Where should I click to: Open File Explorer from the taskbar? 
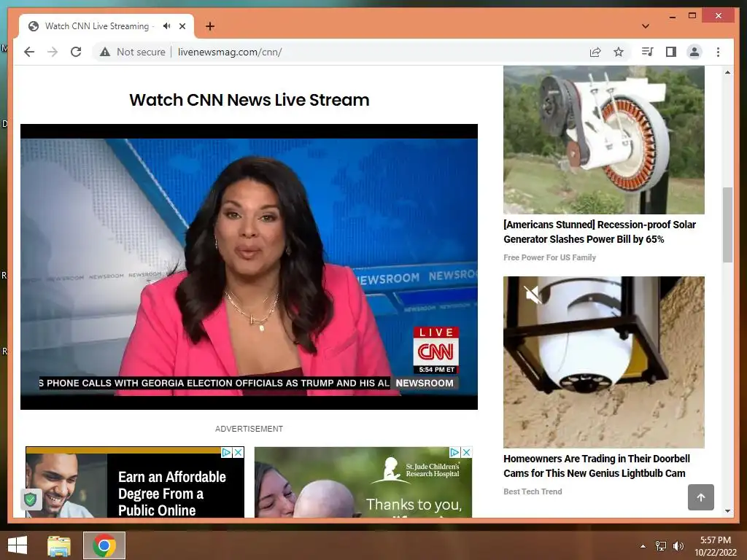pos(59,545)
